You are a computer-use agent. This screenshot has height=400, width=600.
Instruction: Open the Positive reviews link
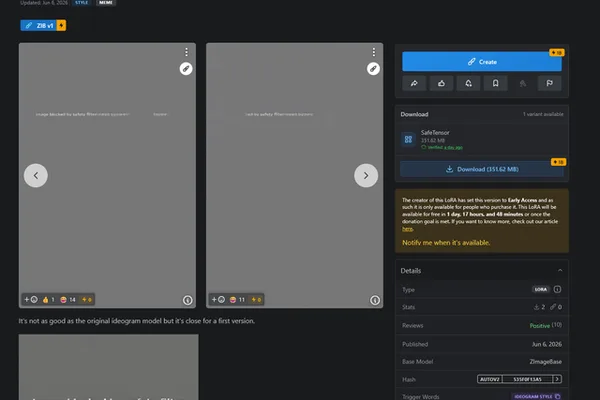540,325
